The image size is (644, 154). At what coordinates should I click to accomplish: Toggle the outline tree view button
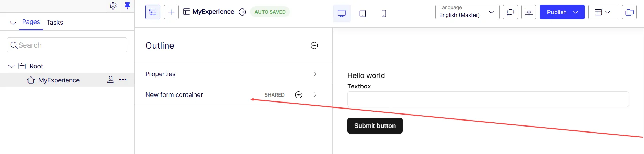click(x=153, y=12)
